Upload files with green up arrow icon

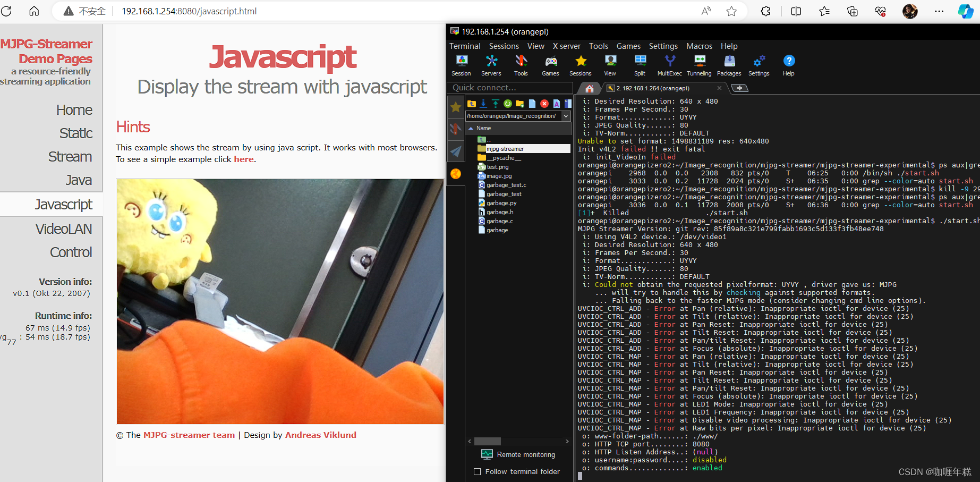point(496,104)
